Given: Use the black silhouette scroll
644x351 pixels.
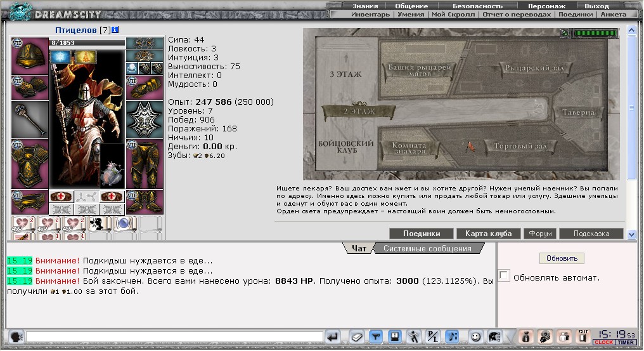Looking at the screenshot, I should tap(100, 224).
